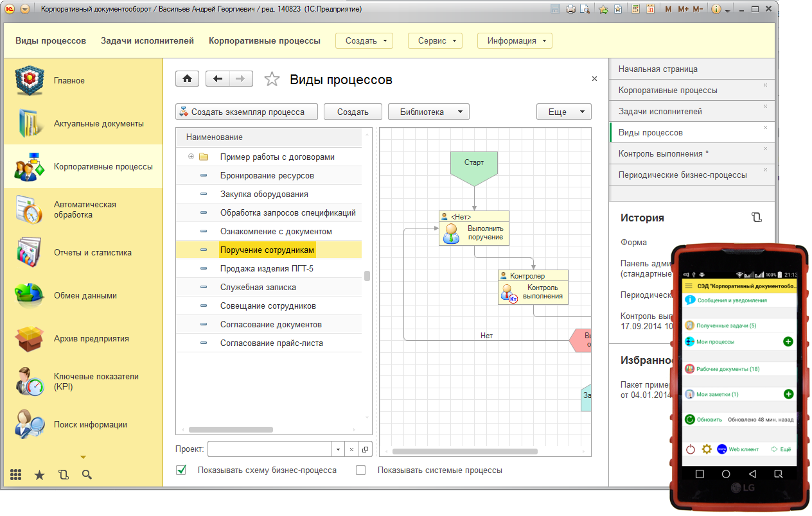Open the Главное section icon
Viewport: 812px width, 516px height.
click(28, 80)
